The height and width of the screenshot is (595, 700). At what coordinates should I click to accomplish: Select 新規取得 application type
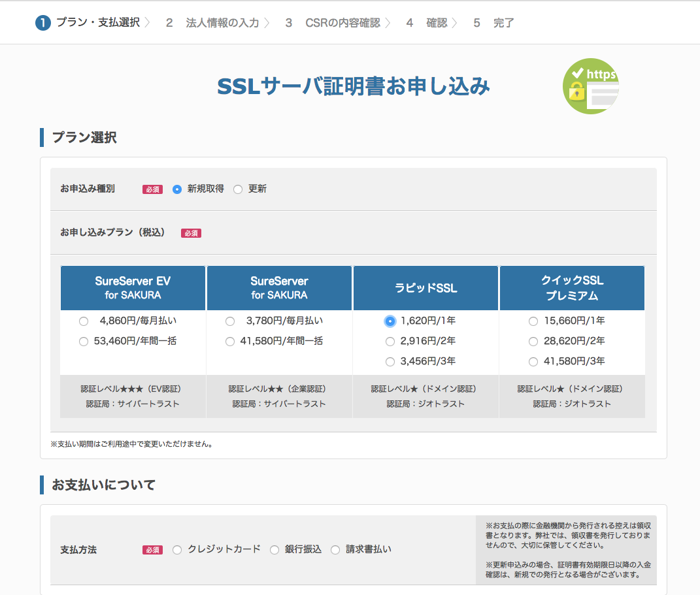coord(177,189)
